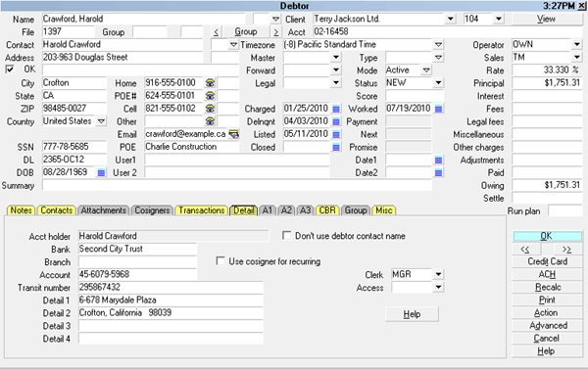Open the Access dropdown
The image size is (588, 369).
click(438, 288)
